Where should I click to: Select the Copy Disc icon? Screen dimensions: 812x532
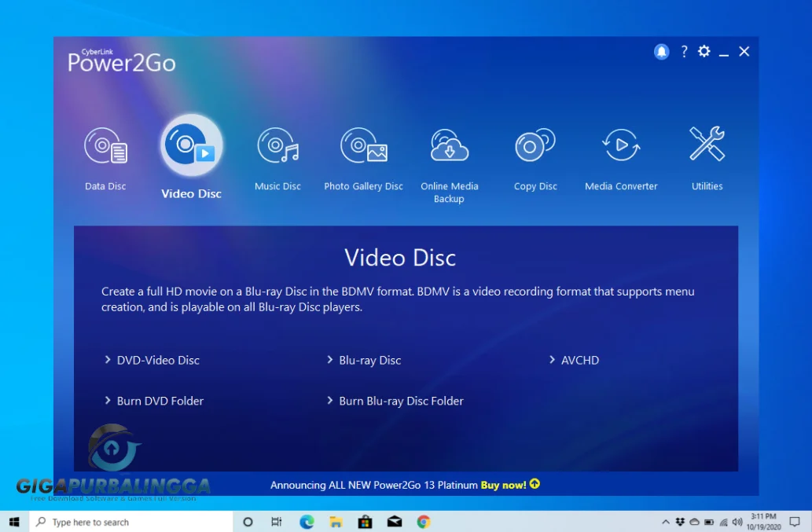(x=535, y=147)
